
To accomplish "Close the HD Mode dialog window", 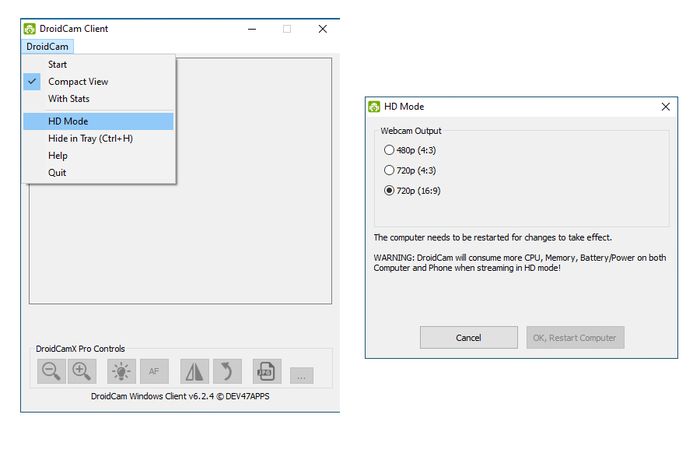I will coord(665,106).
